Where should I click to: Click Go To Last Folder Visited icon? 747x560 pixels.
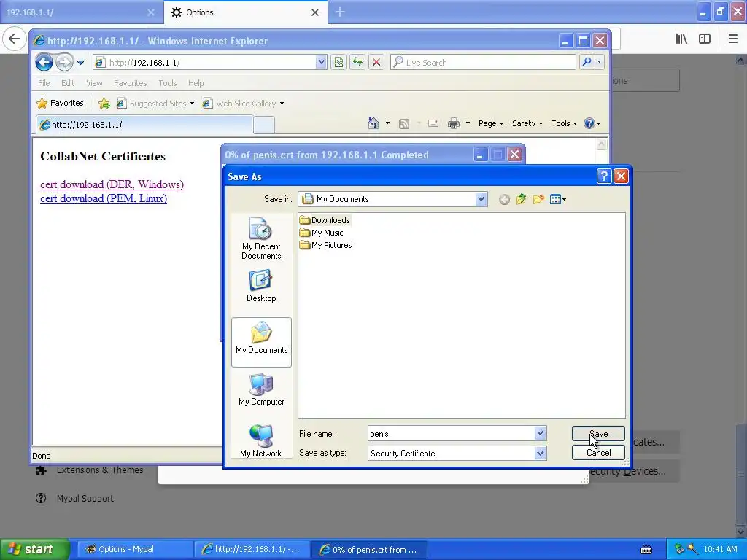(504, 200)
